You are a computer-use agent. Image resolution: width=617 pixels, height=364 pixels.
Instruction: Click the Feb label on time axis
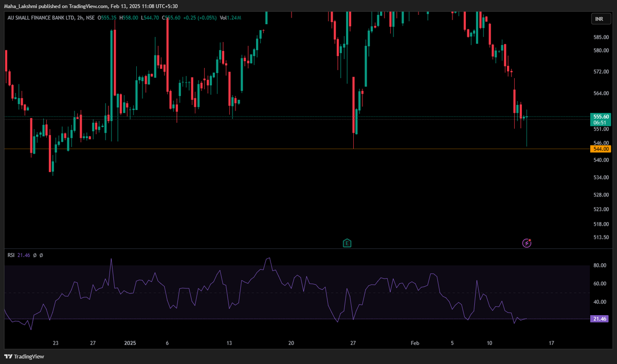coord(414,343)
